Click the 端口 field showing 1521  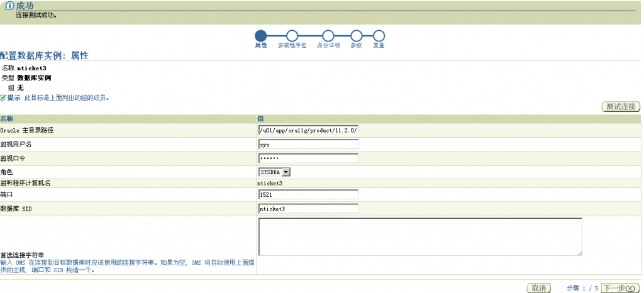(x=308, y=194)
